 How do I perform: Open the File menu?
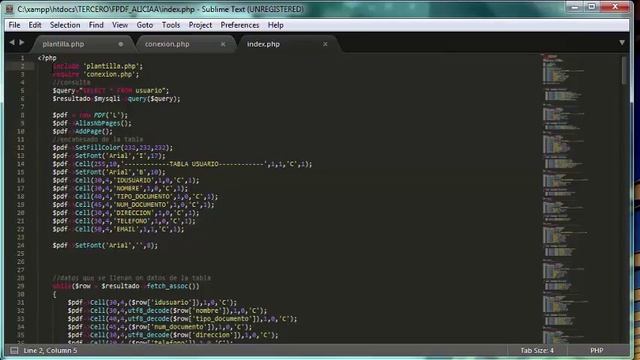[14, 25]
